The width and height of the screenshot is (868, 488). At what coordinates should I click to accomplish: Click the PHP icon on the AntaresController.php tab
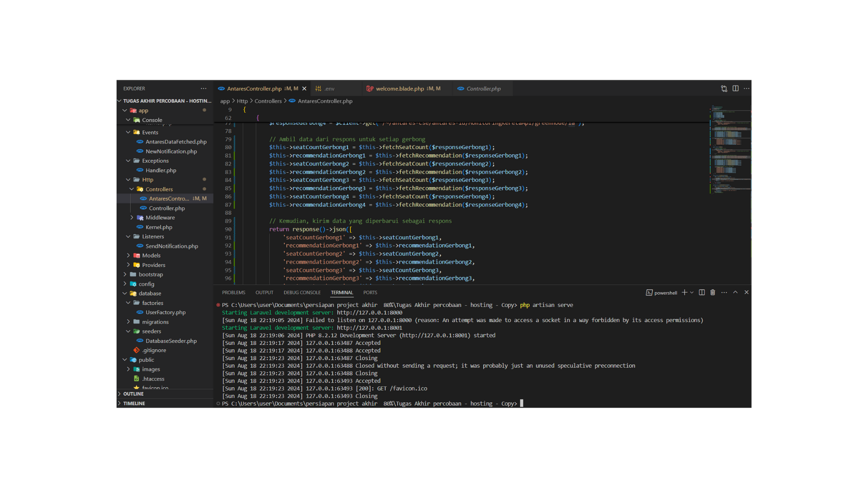[221, 89]
